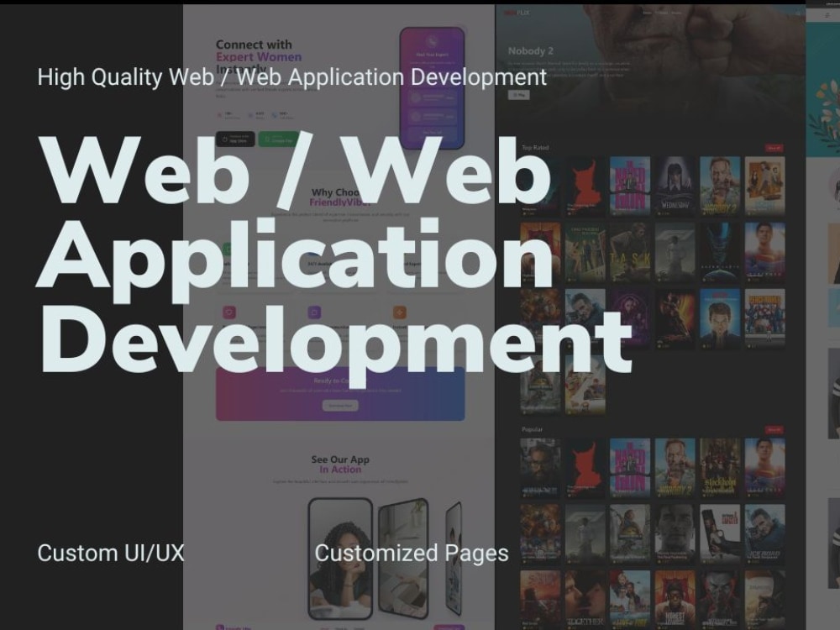The image size is (840, 630).
Task: Open the Naked Gun poster in Popular
Action: 630,468
